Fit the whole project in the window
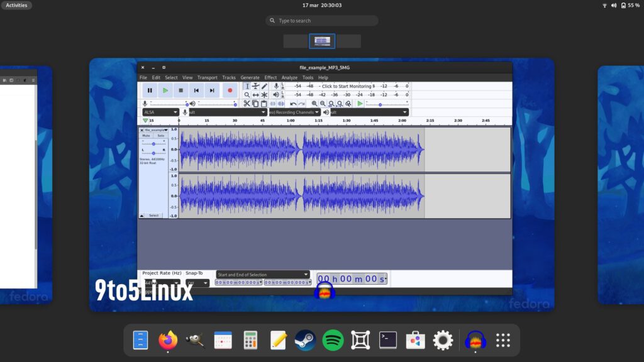Image resolution: width=644 pixels, height=362 pixels. [340, 104]
